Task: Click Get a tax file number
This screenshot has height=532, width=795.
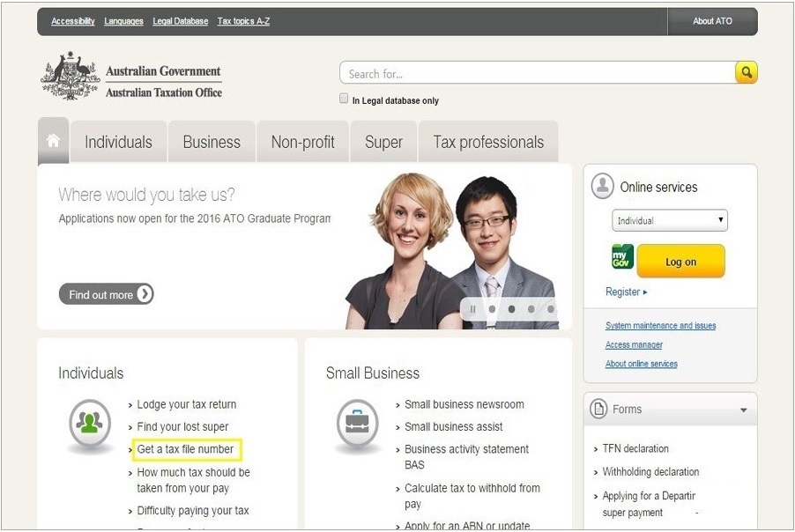Action: click(x=186, y=449)
